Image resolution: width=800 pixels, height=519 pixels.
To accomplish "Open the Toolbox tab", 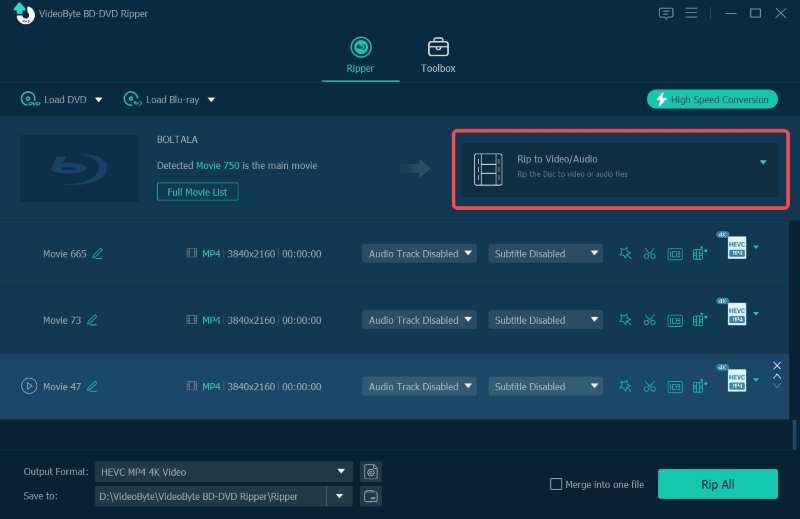I will tap(438, 56).
